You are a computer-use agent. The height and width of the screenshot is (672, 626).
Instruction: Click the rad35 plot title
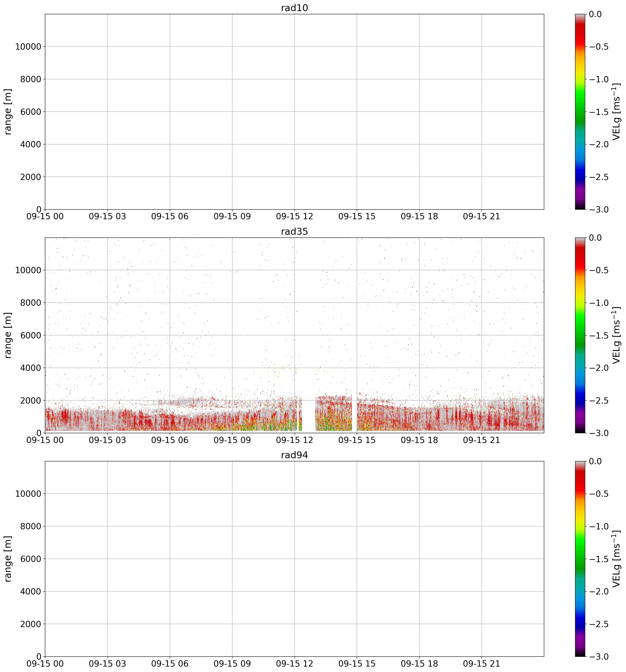(x=294, y=232)
